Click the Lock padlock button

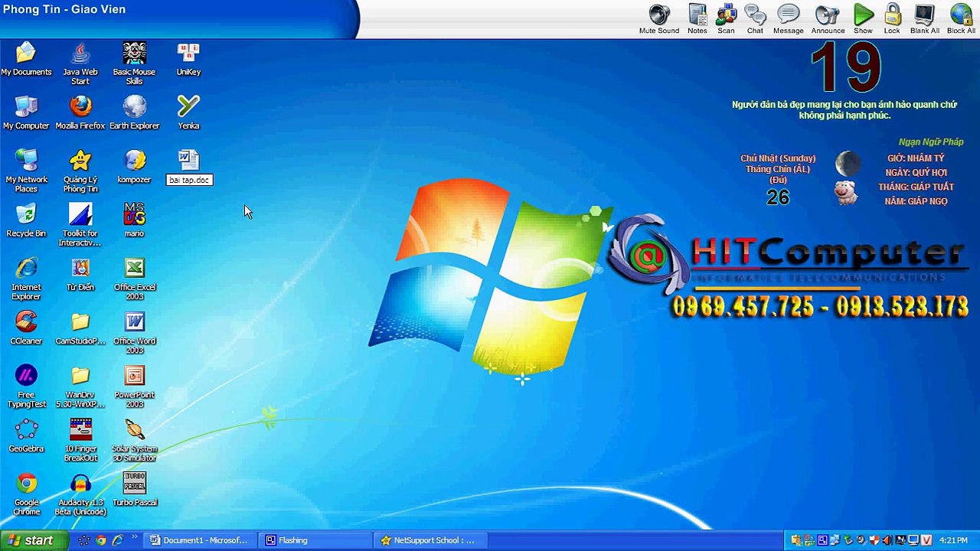(892, 19)
